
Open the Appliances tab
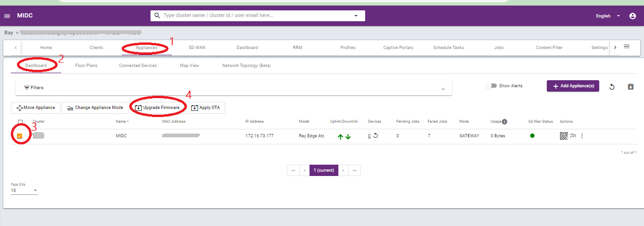click(x=146, y=48)
